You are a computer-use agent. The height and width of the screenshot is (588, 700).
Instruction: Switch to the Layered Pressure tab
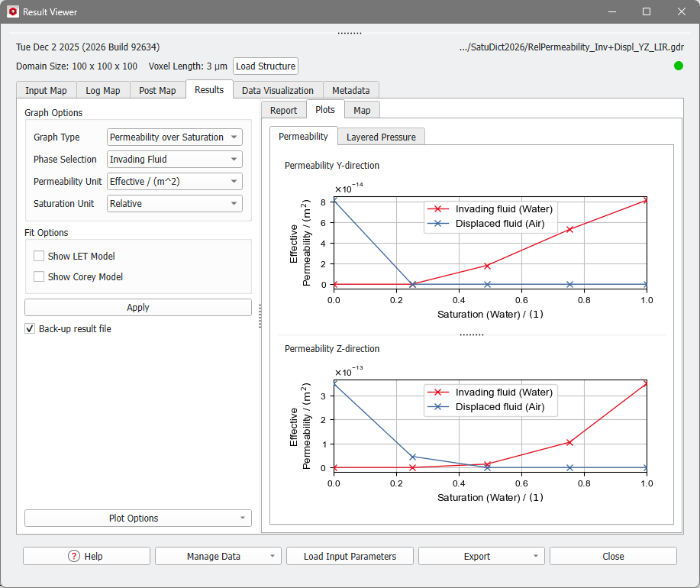click(381, 137)
